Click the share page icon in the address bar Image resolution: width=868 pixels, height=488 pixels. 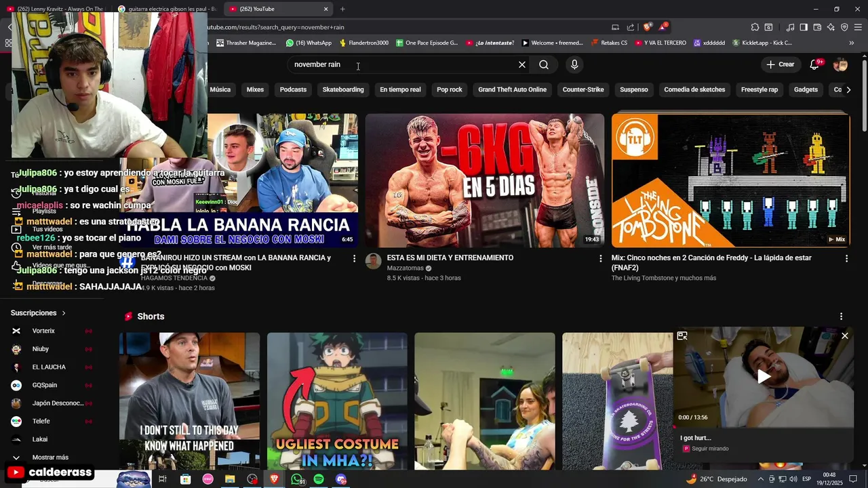click(631, 27)
